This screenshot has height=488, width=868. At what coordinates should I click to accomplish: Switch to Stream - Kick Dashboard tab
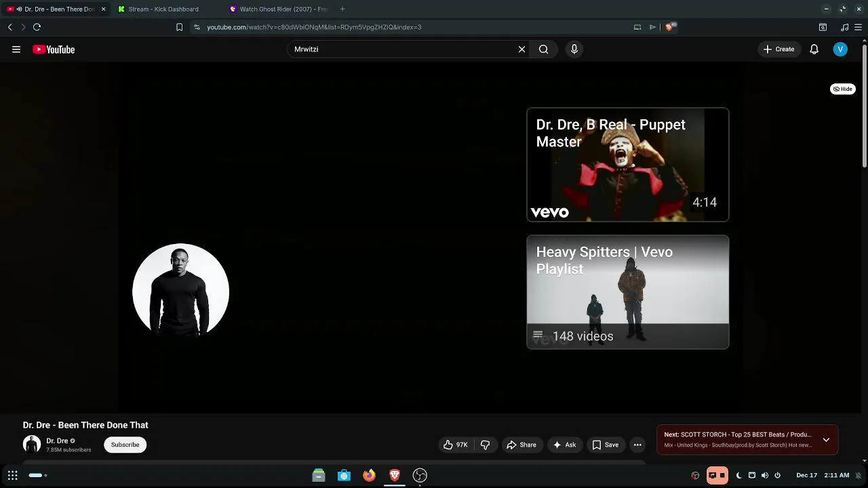tap(163, 9)
